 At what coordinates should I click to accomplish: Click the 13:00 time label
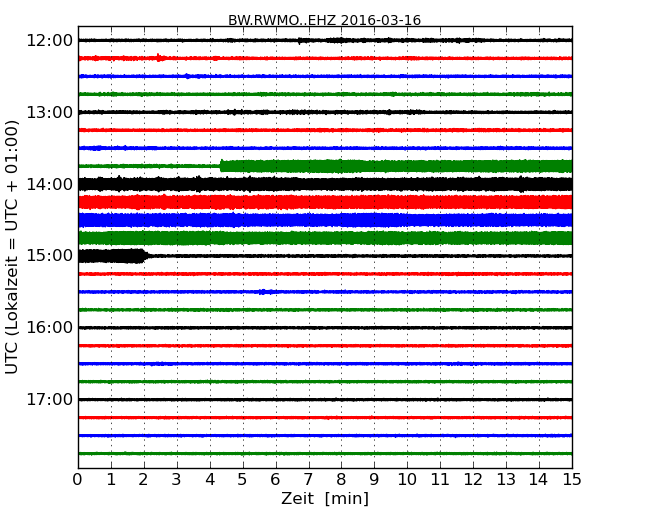50,112
